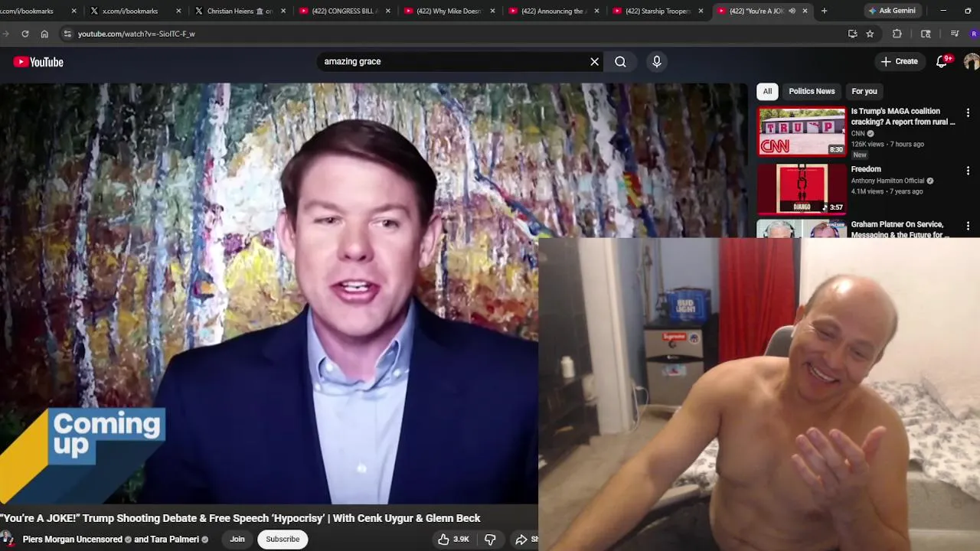Viewport: 980px width, 551px height.
Task: Dislike the video with thumbs down
Action: 490,540
